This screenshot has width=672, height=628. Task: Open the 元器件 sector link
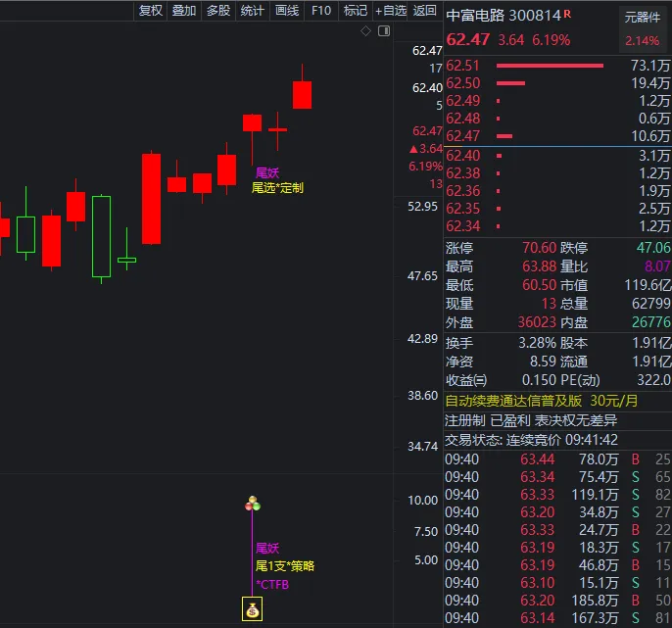click(643, 17)
